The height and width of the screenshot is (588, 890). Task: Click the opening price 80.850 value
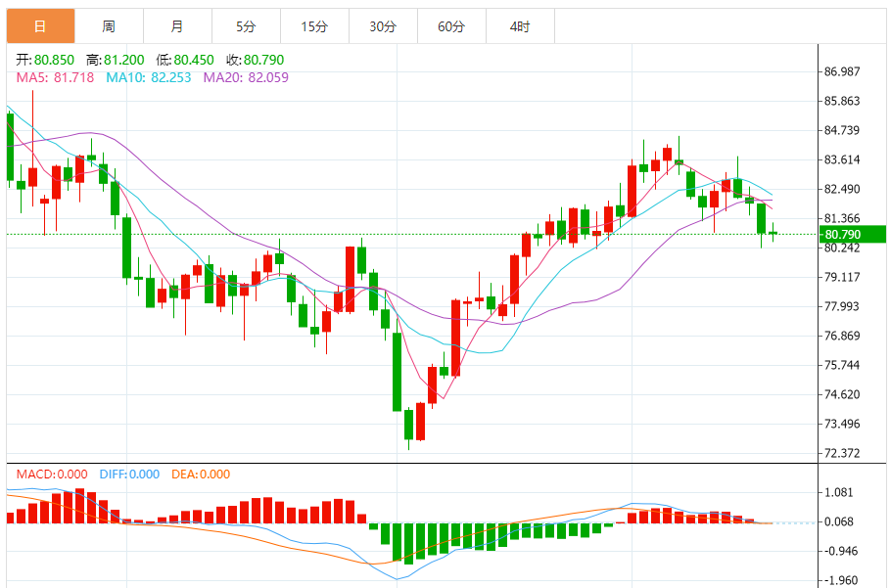(54, 60)
